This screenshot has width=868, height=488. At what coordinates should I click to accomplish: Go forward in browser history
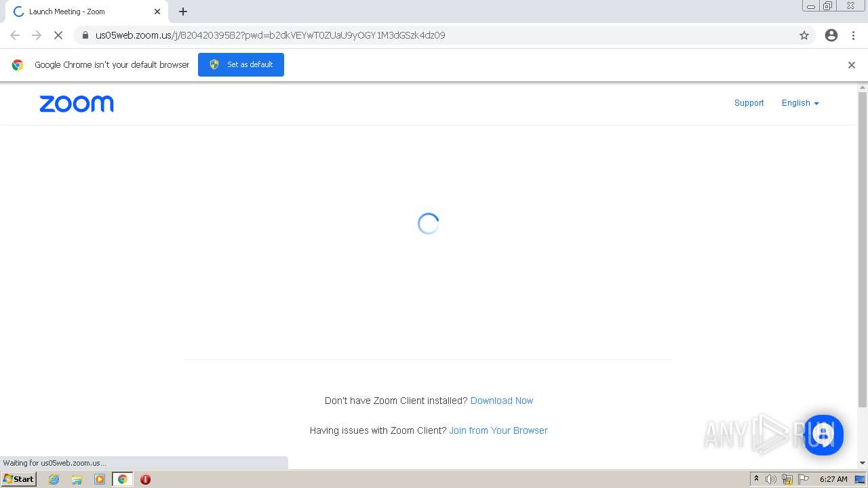pos(37,35)
